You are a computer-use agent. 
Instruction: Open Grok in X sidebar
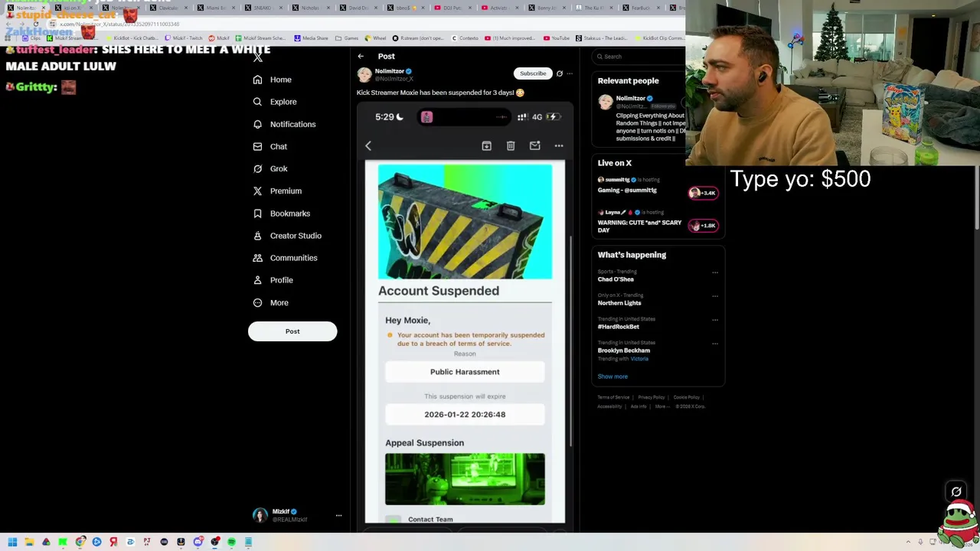click(270, 168)
